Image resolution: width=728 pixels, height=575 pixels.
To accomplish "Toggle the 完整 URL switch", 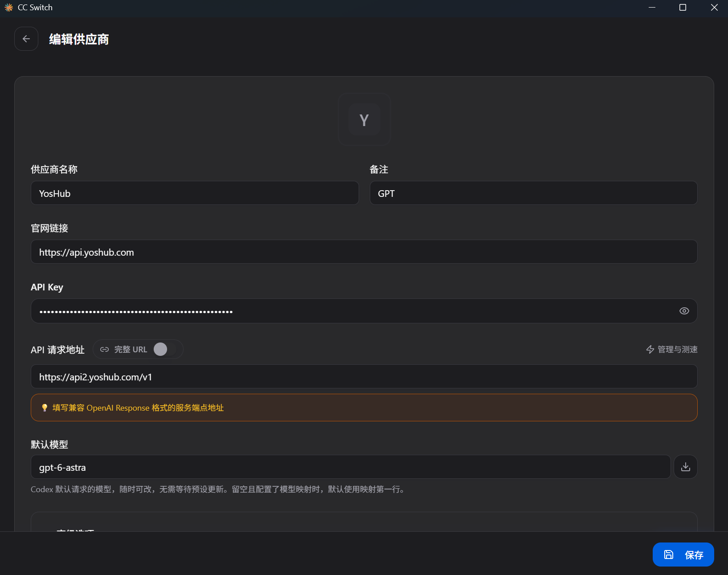I will [x=165, y=349].
